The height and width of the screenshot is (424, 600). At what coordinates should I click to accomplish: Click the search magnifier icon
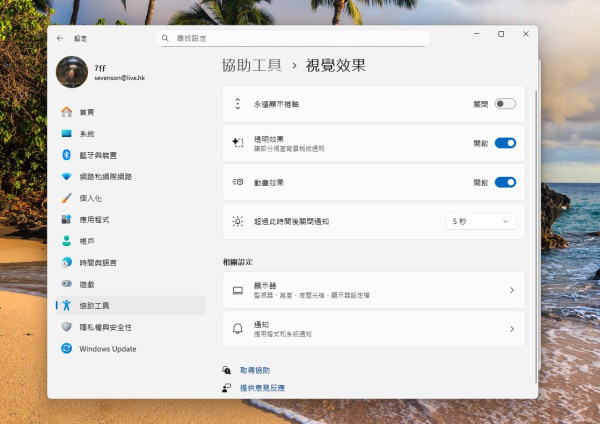click(x=165, y=38)
